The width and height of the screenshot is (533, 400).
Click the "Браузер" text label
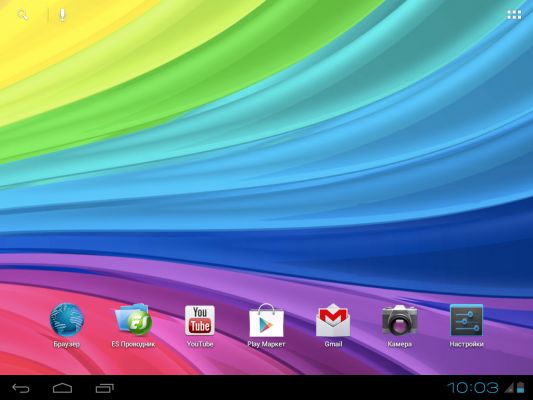(67, 344)
